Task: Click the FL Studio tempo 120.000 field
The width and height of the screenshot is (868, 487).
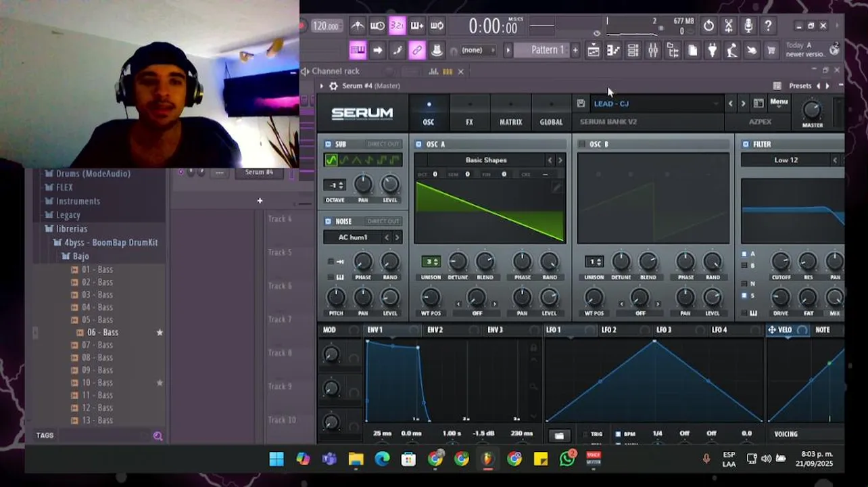Action: 326,26
